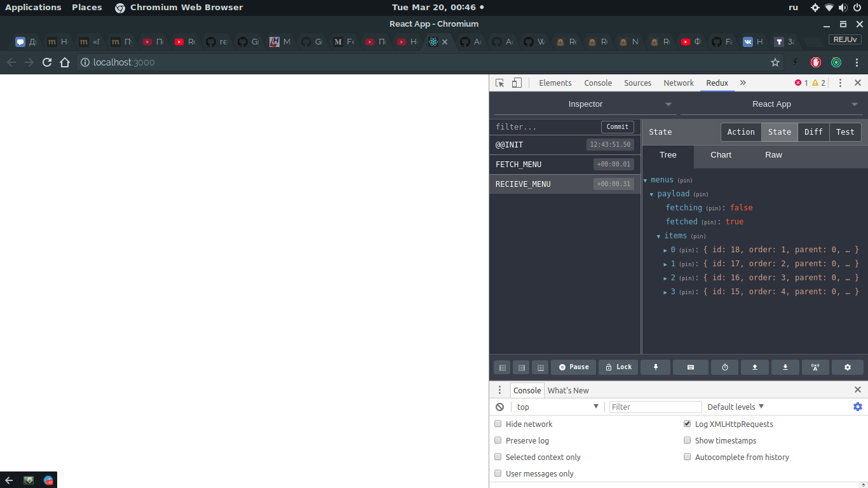Viewport: 868px width, 488px height.
Task: Collapse the items tree node
Action: tap(659, 236)
